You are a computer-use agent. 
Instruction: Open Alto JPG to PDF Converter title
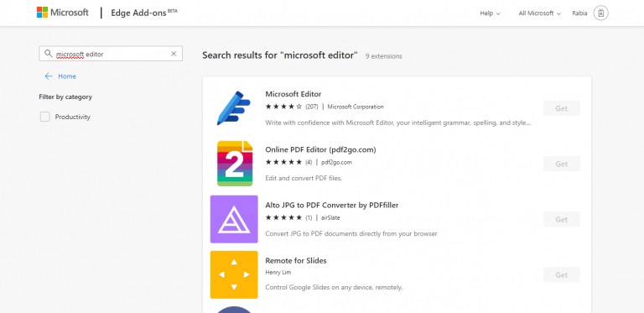click(x=332, y=205)
